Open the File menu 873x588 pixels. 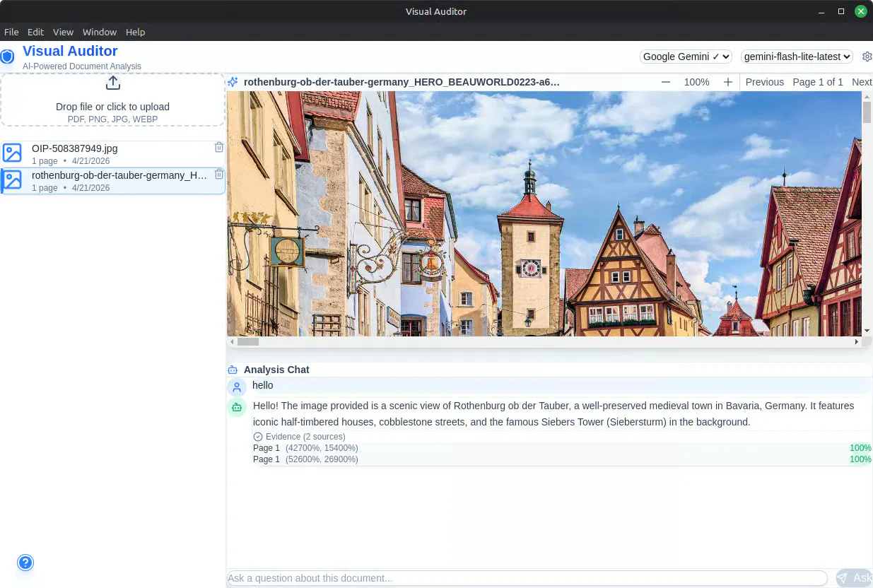point(11,32)
